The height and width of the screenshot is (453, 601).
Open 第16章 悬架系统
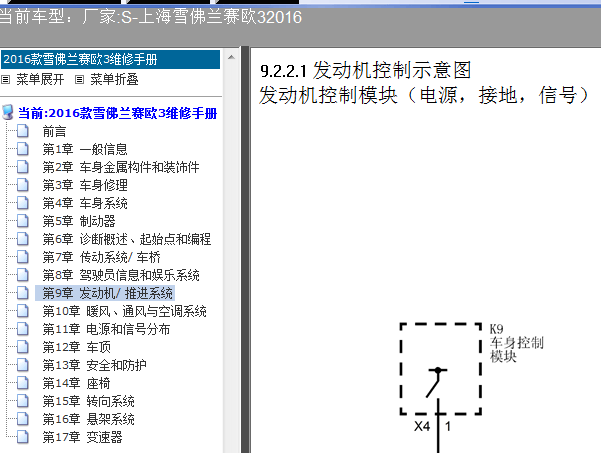pos(88,420)
